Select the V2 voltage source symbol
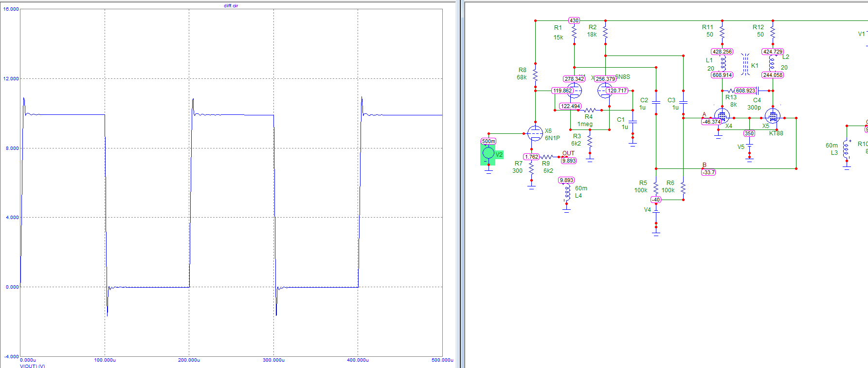This screenshot has height=368, width=868. click(488, 153)
